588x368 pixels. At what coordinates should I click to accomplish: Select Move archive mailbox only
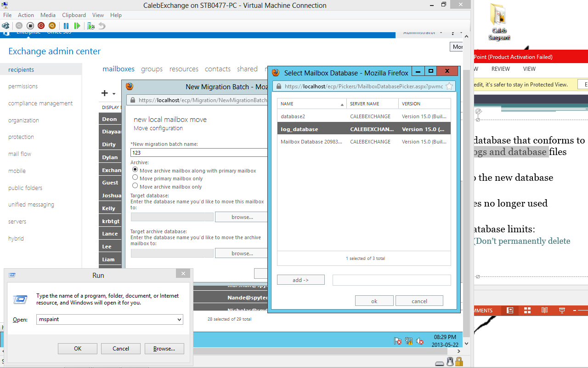point(135,186)
